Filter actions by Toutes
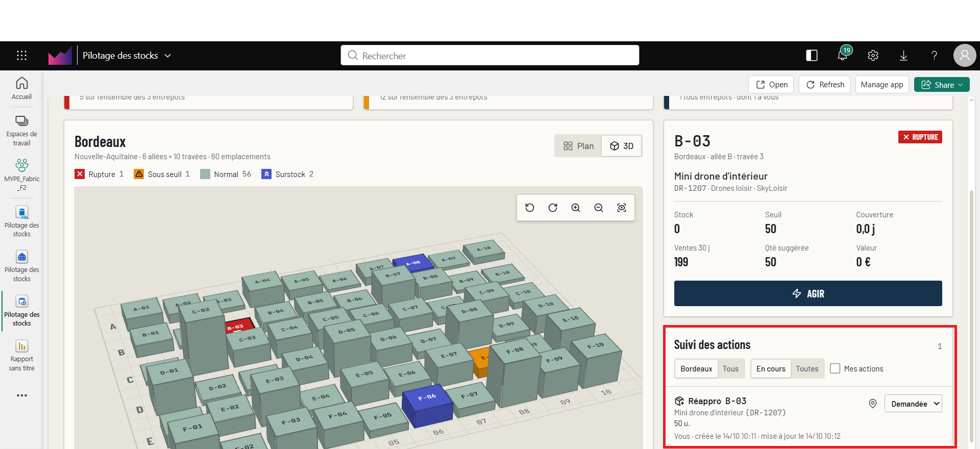 click(807, 368)
